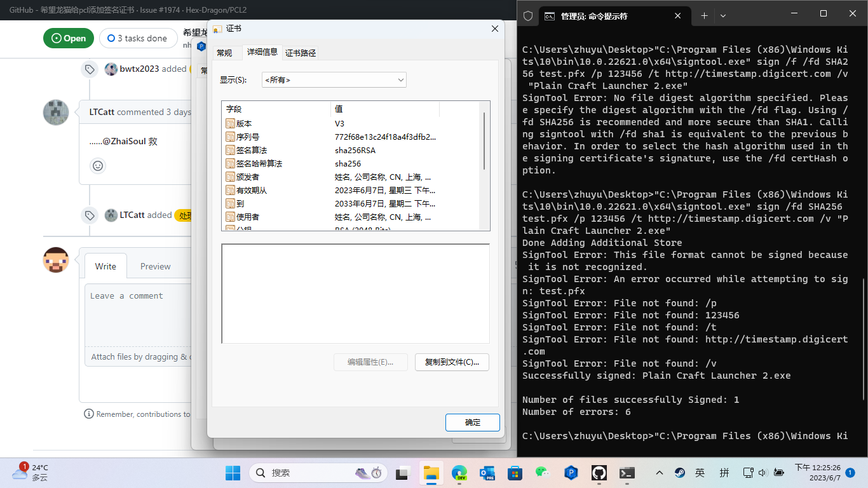The width and height of the screenshot is (868, 488).
Task: Click the 3 tasks done indicator
Action: pyautogui.click(x=137, y=38)
